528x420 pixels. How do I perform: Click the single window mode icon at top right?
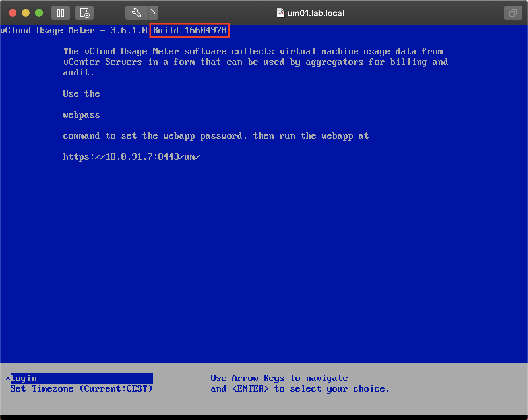pos(513,13)
